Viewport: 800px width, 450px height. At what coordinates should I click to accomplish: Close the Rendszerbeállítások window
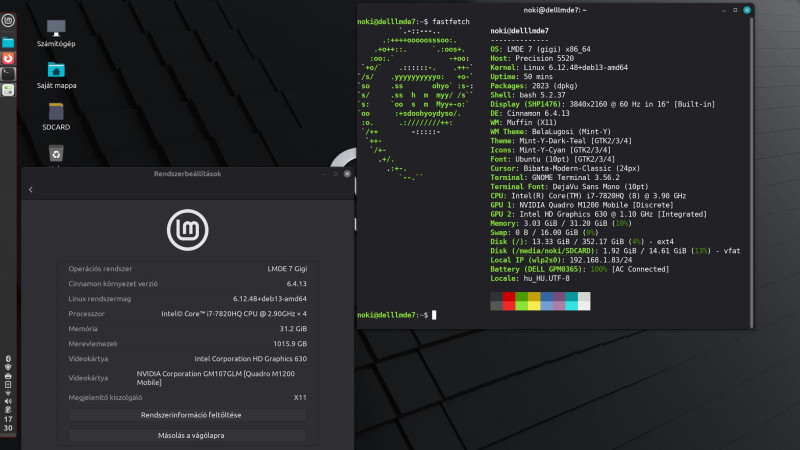[347, 174]
